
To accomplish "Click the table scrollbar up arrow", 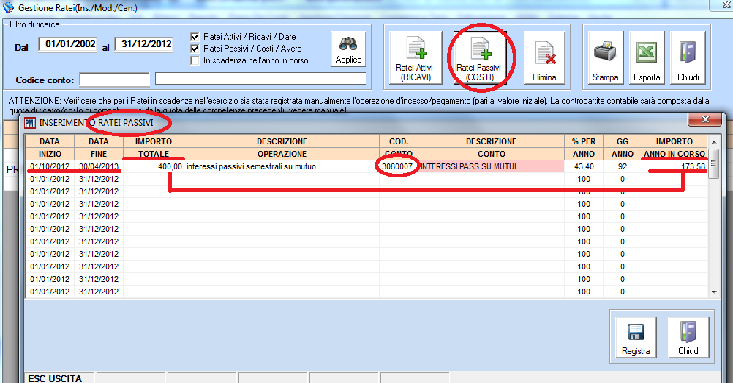I will coord(713,142).
